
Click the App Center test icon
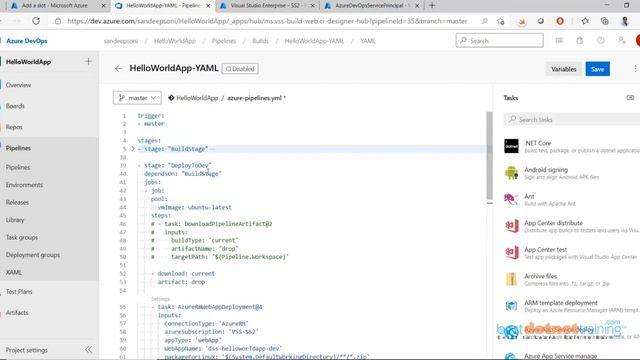511,252
